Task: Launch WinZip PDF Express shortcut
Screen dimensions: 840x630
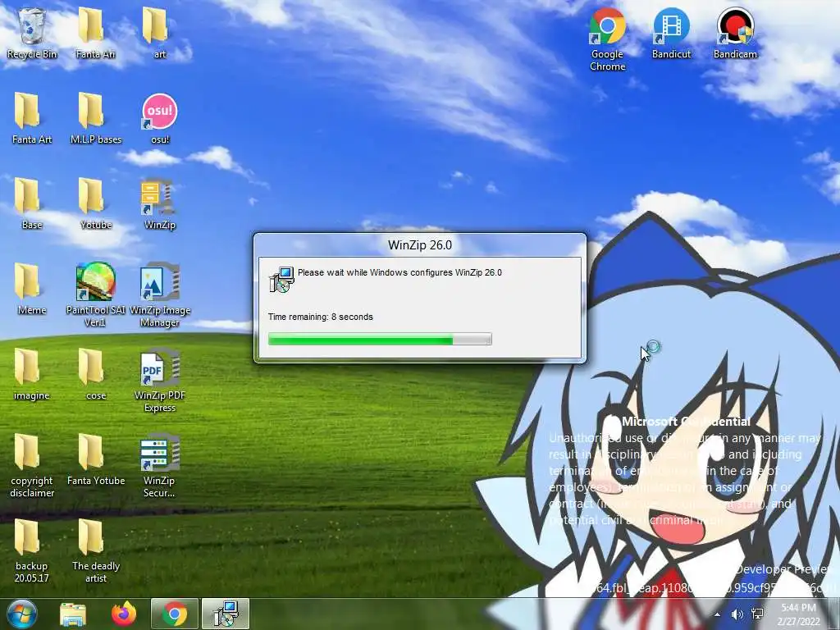Action: point(160,380)
